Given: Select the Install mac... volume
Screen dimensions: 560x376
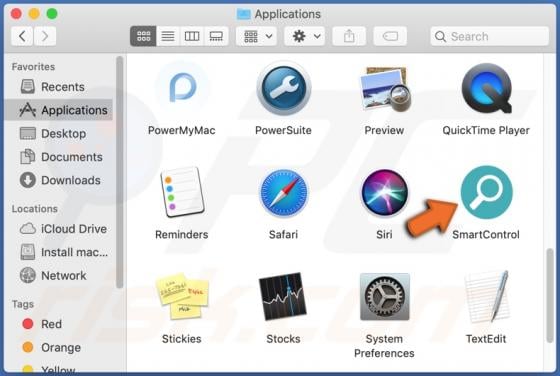Looking at the screenshot, I should pyautogui.click(x=59, y=252).
